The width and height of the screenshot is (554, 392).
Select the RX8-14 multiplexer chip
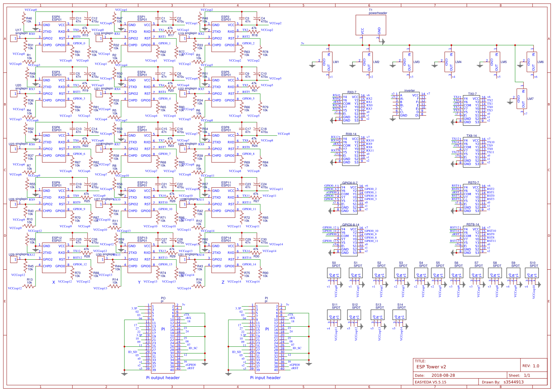pos(351,151)
